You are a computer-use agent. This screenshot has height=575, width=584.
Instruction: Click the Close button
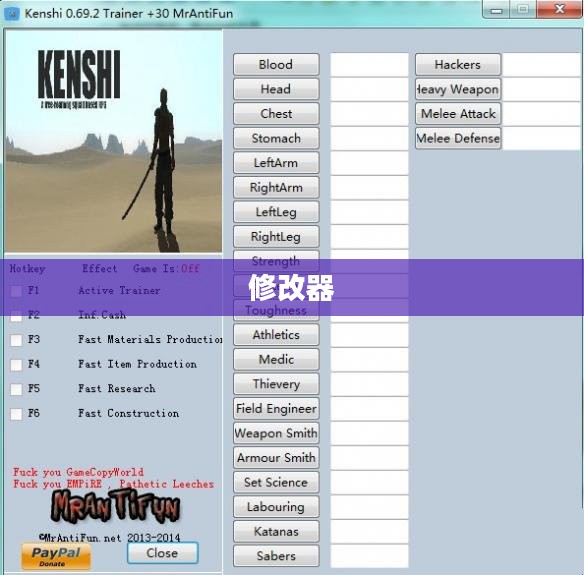point(162,553)
